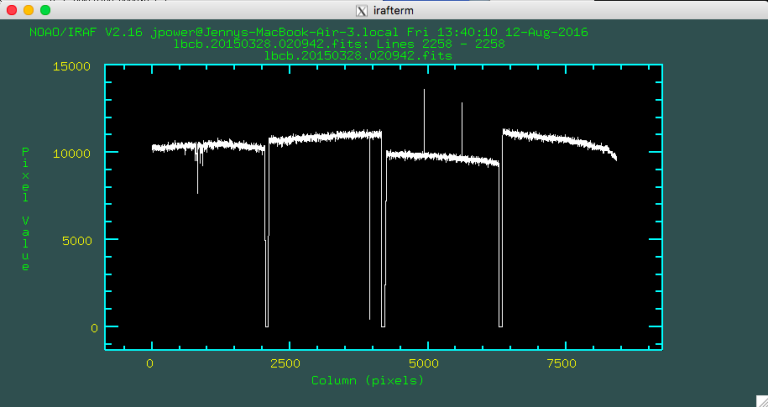
Task: Minimize irafterm using the yellow button
Action: point(28,10)
